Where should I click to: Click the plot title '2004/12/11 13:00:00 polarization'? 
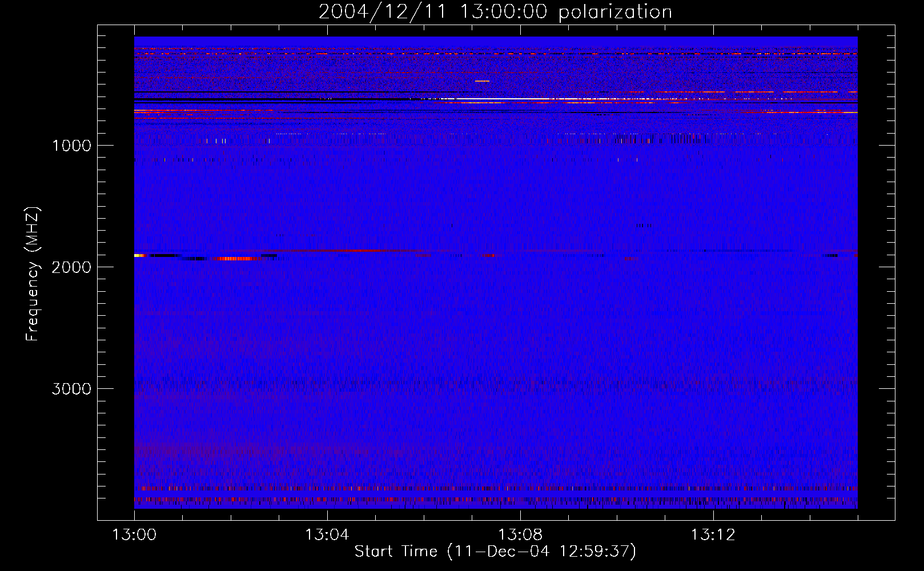(x=495, y=12)
